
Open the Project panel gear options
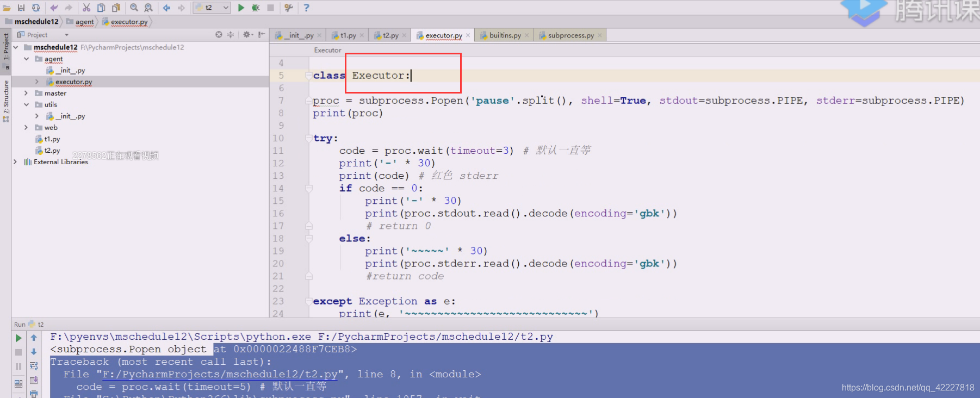[247, 34]
